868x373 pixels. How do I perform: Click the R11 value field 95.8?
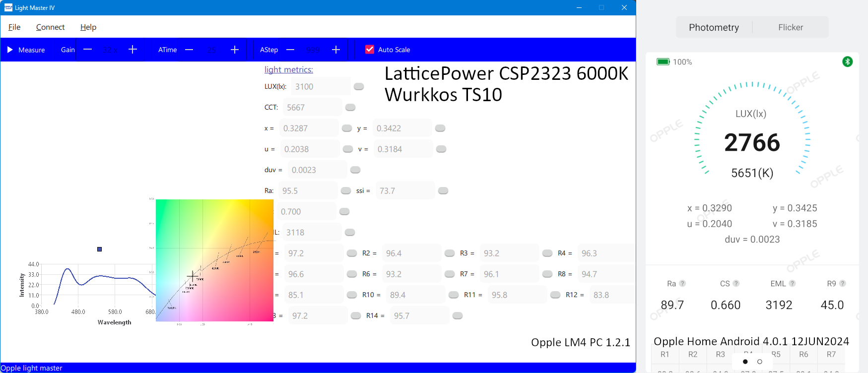517,295
